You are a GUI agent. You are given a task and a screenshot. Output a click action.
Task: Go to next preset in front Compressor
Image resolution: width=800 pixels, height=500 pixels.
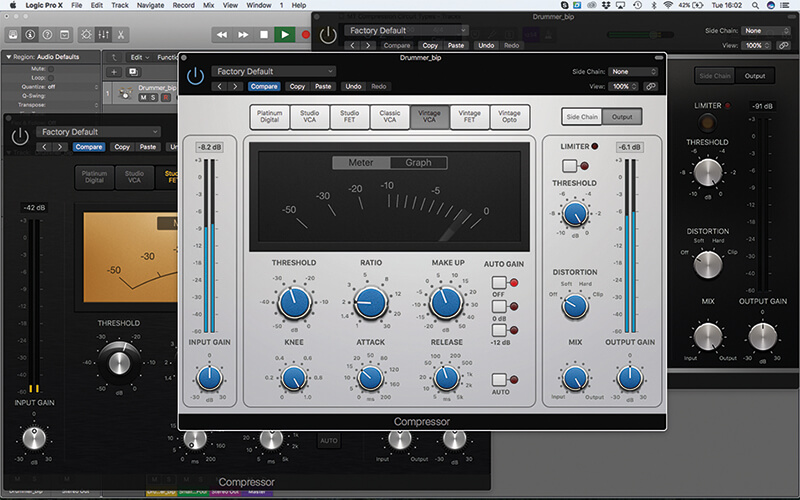tap(235, 86)
